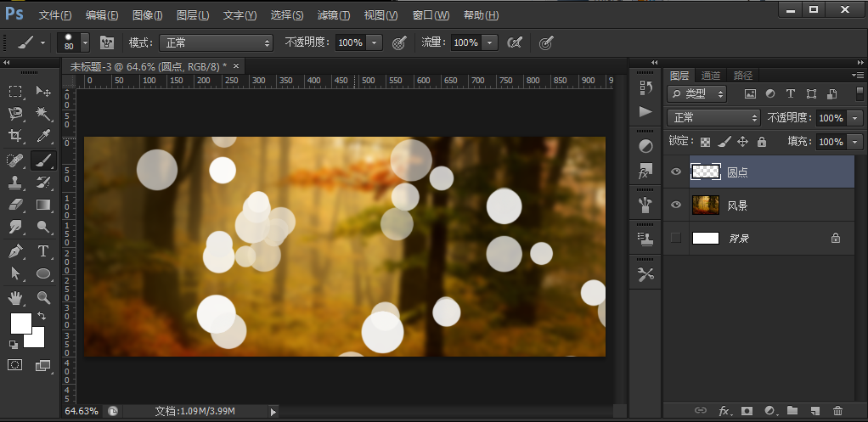Select the Zoom tool
This screenshot has height=422, width=868.
click(x=43, y=298)
